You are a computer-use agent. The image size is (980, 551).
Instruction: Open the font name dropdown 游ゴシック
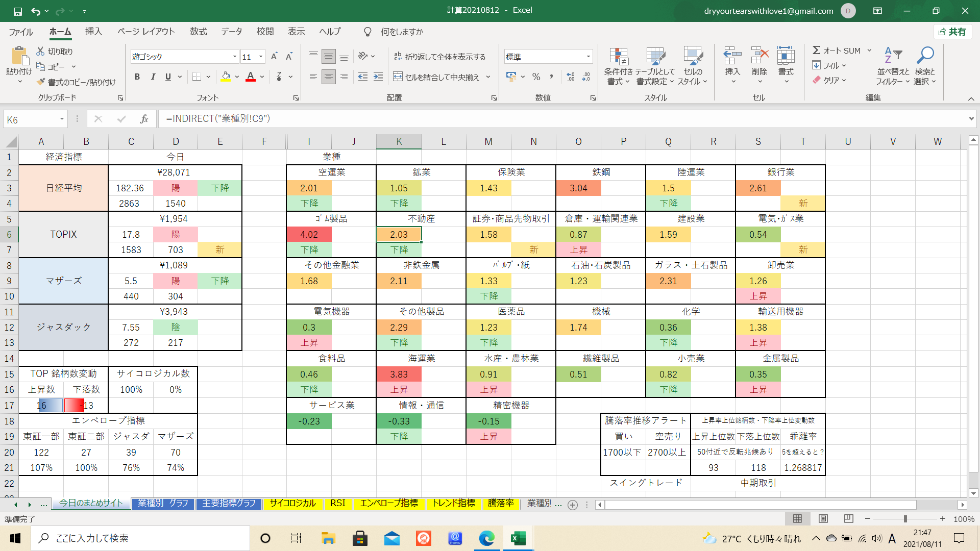(234, 57)
